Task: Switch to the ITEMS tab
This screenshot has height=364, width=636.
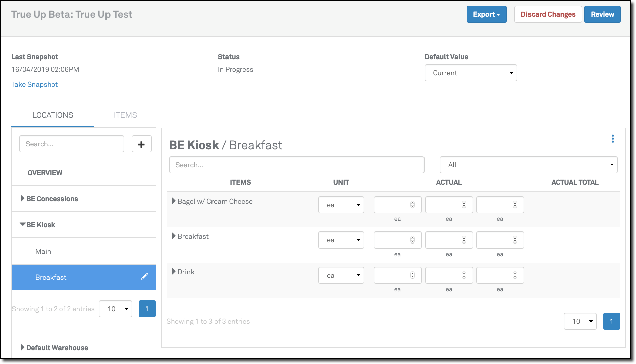Action: [x=125, y=115]
